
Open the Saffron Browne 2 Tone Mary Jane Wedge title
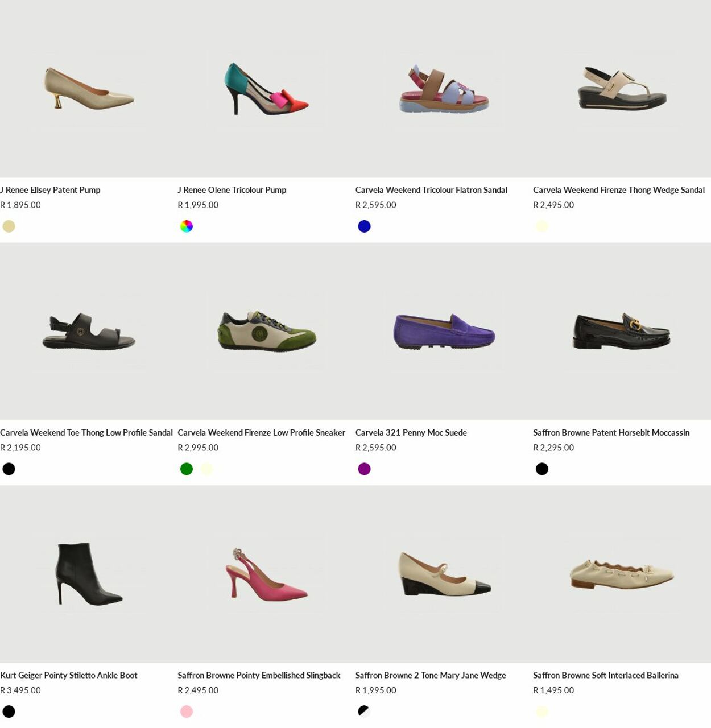pos(431,676)
